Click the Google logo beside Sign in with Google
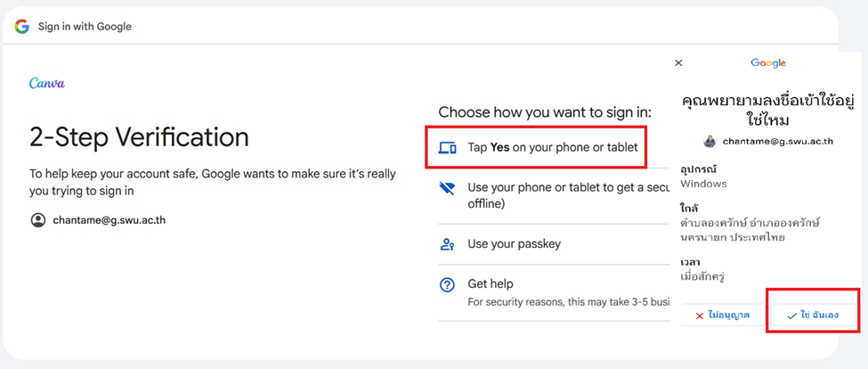 pyautogui.click(x=21, y=26)
